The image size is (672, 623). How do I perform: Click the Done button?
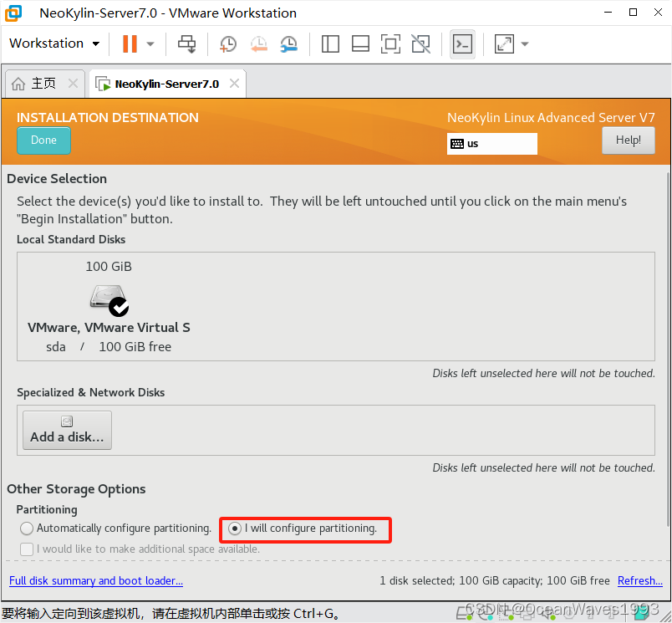(43, 140)
